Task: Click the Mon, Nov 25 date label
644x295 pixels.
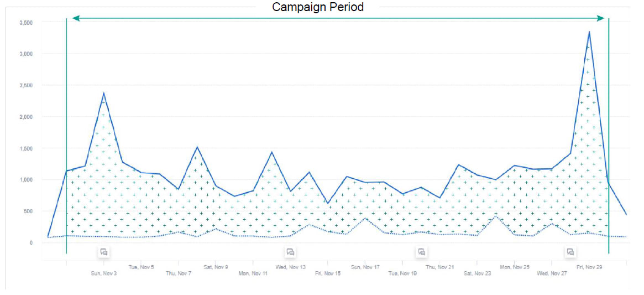Action: [x=515, y=267]
